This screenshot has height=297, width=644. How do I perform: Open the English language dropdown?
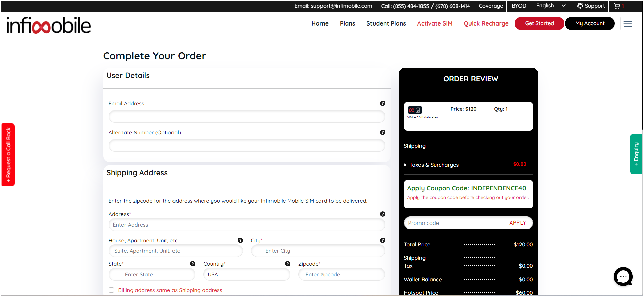point(551,6)
